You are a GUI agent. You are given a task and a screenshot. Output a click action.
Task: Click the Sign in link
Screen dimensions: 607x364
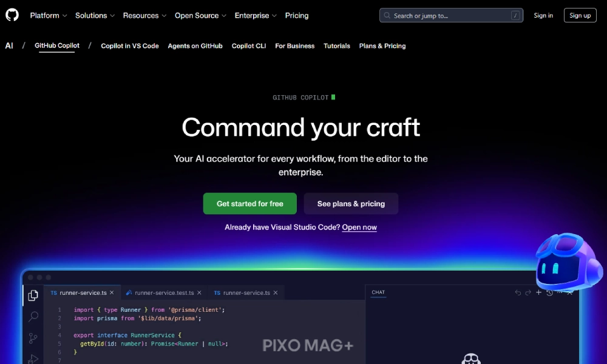coord(543,16)
